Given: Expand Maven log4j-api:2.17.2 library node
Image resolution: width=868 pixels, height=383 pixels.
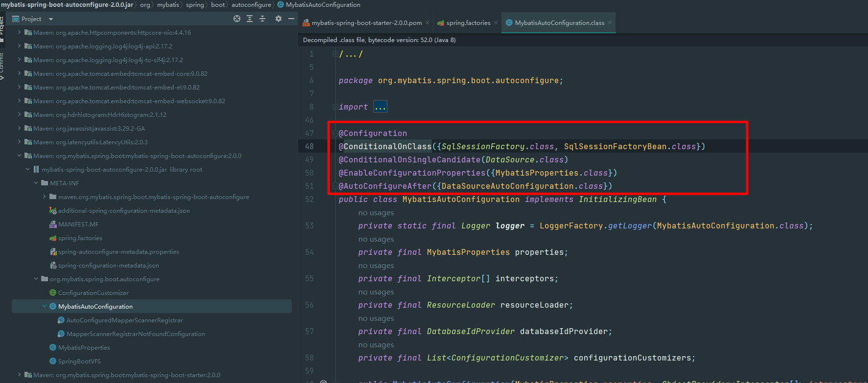Looking at the screenshot, I should (x=19, y=46).
